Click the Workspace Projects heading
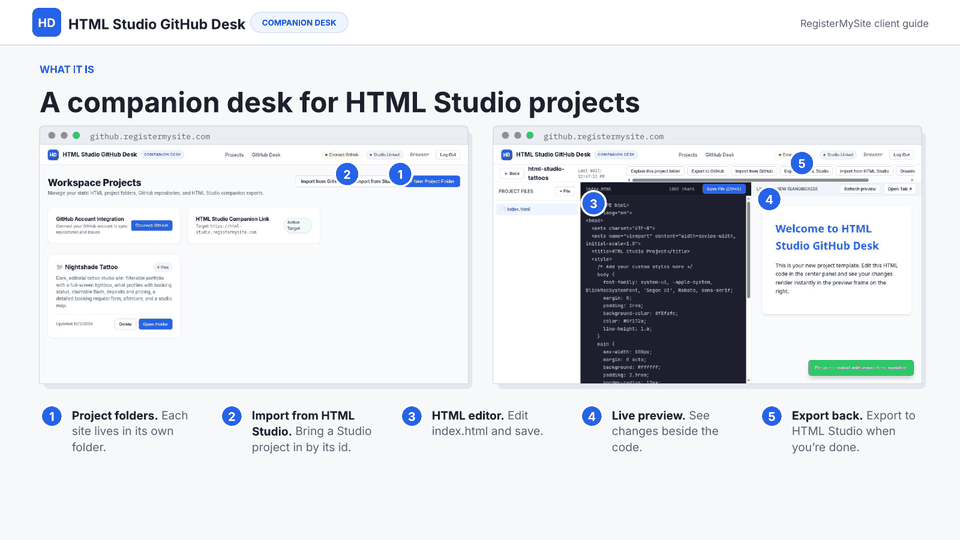Image resolution: width=960 pixels, height=540 pixels. [94, 182]
